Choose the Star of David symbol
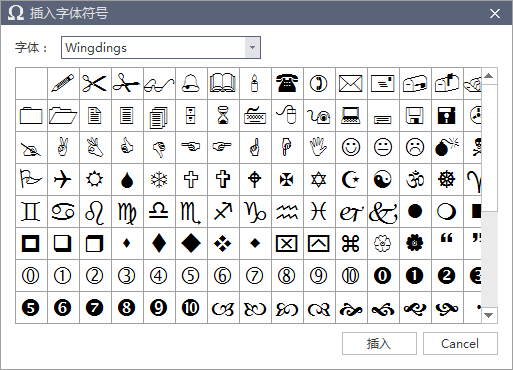The height and width of the screenshot is (370, 513). click(319, 179)
